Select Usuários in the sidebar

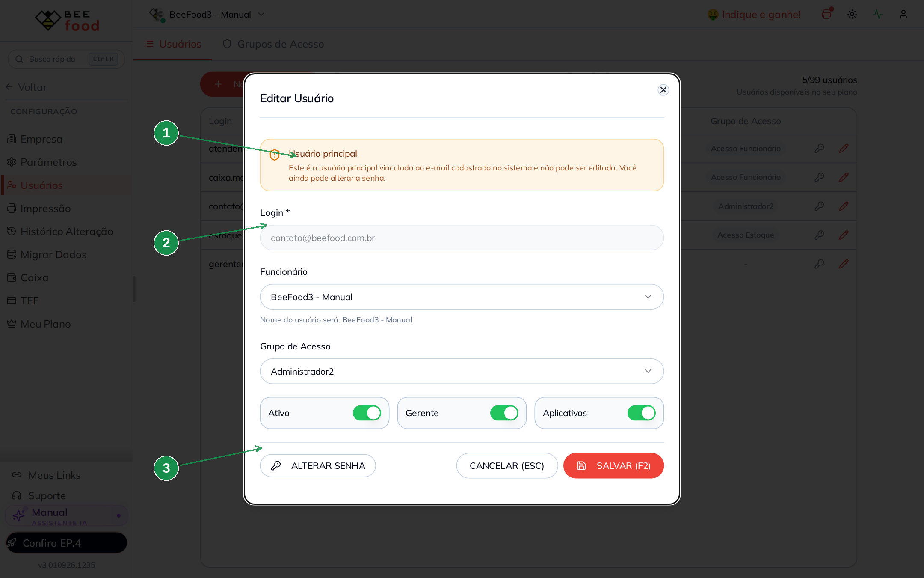click(66, 185)
